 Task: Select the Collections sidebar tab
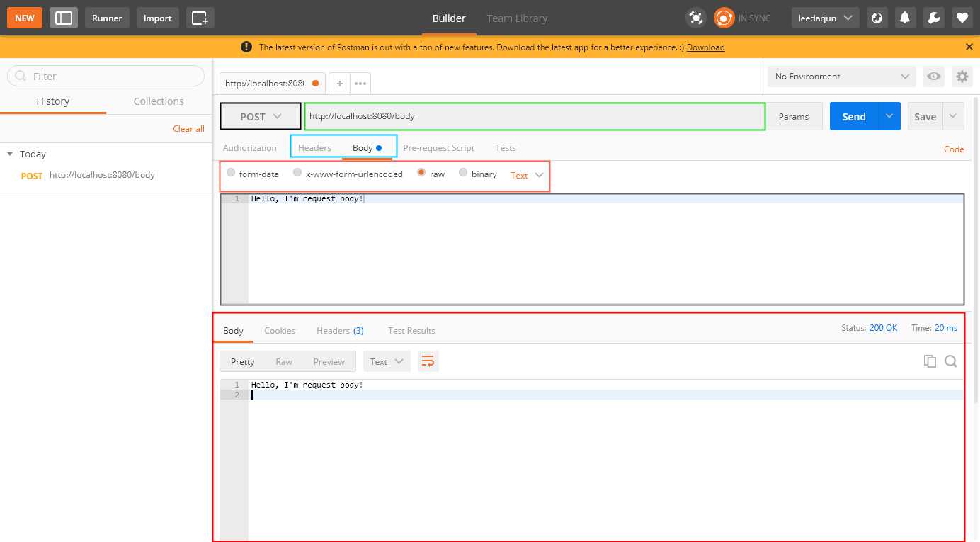pyautogui.click(x=159, y=101)
